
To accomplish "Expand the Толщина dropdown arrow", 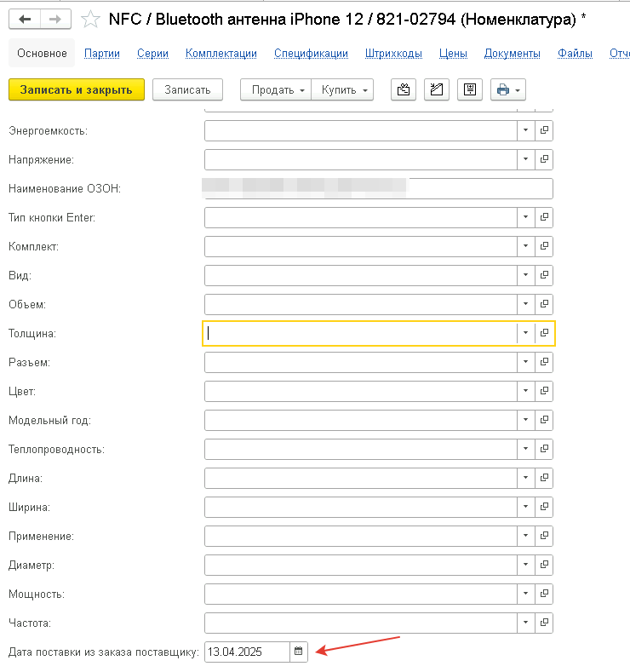I will [526, 333].
